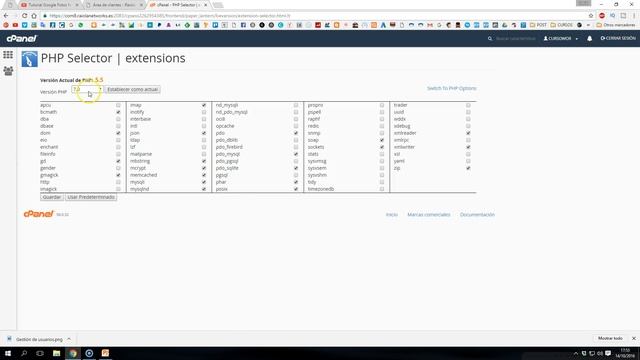Toggle the zip extension checkbox

[x=468, y=168]
